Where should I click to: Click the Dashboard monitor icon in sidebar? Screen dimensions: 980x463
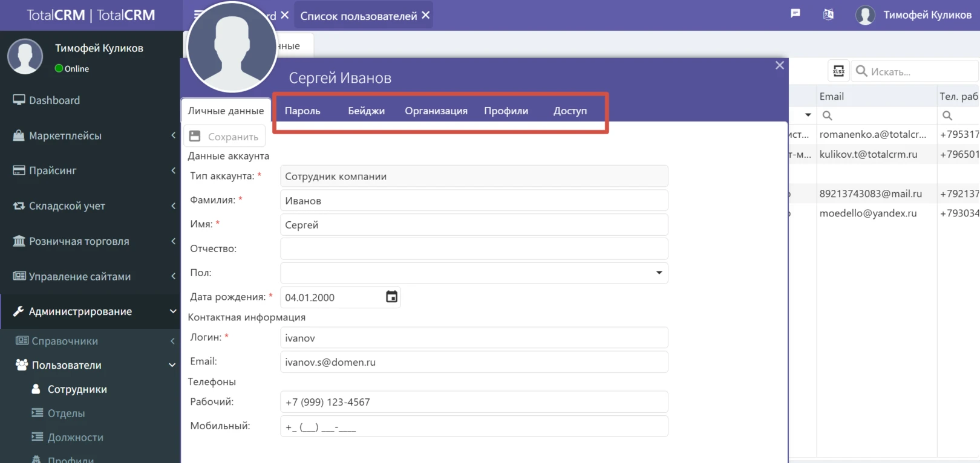coord(19,100)
